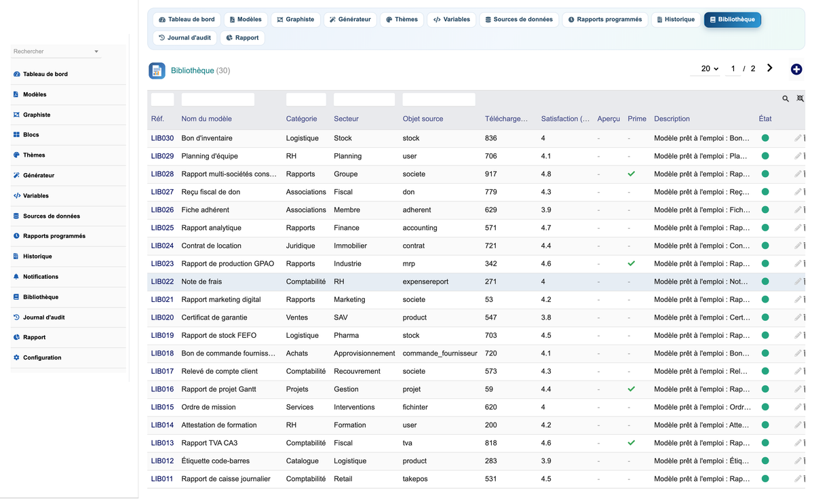Click the blue plus icon to add a template
This screenshot has height=504, width=814.
[796, 69]
